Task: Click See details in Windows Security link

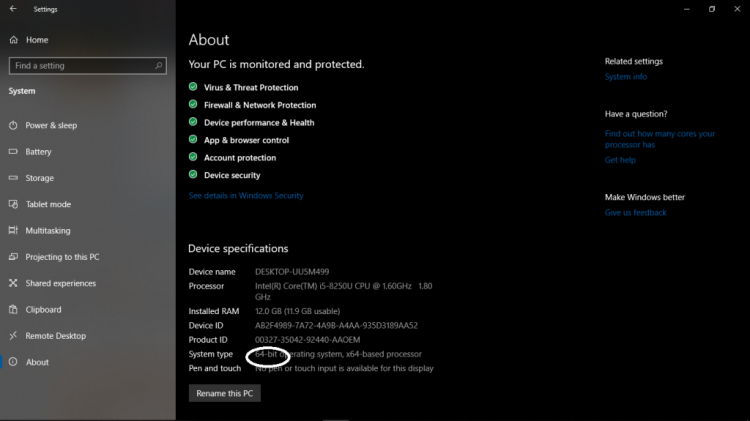Action: click(246, 196)
